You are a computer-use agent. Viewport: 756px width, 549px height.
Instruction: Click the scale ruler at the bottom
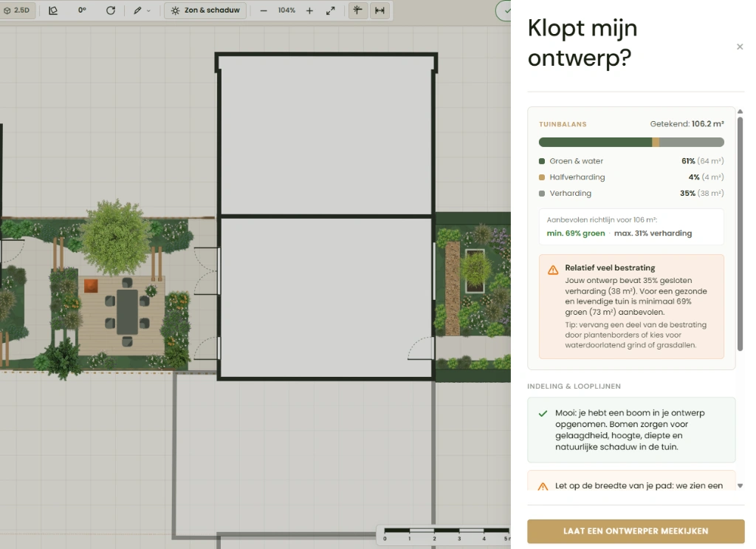tap(444, 534)
